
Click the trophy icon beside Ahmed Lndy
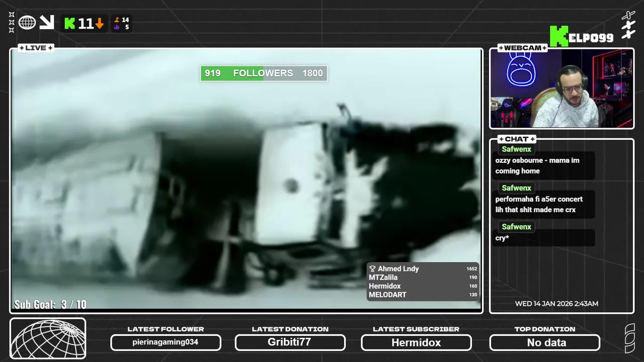point(372,269)
